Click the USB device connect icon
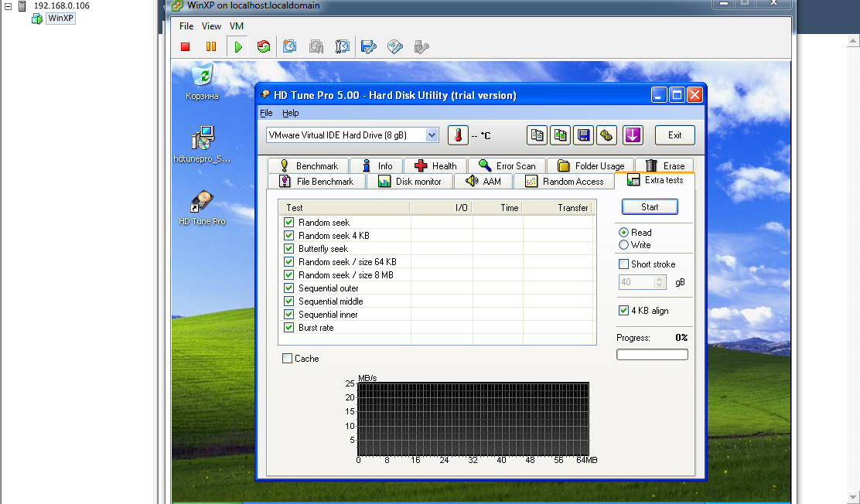Image resolution: width=860 pixels, height=504 pixels. coord(421,47)
